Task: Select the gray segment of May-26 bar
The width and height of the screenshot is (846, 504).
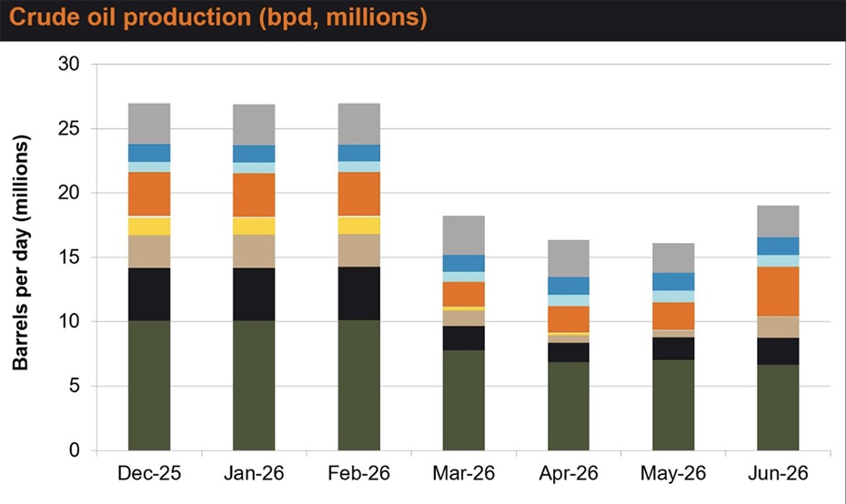Action: (x=673, y=258)
